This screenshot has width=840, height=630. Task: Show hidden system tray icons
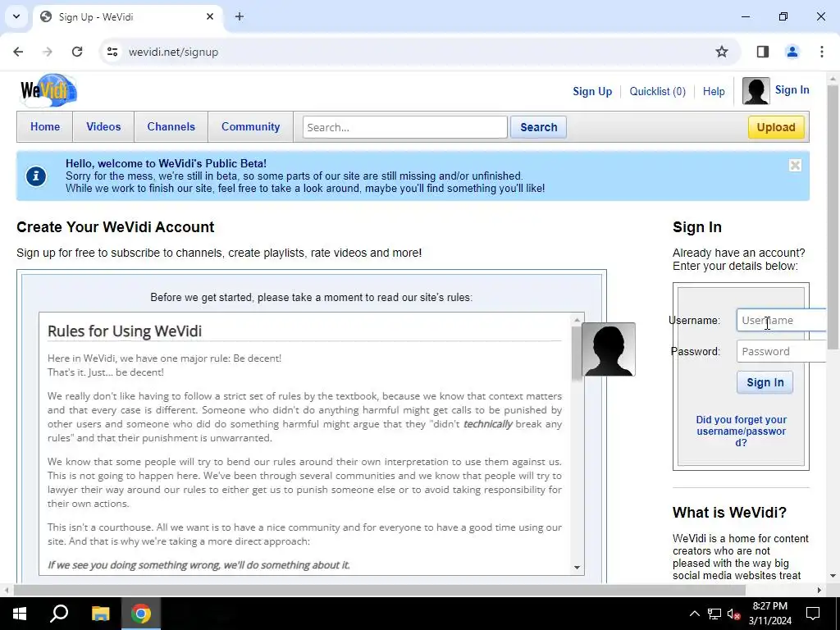694,614
